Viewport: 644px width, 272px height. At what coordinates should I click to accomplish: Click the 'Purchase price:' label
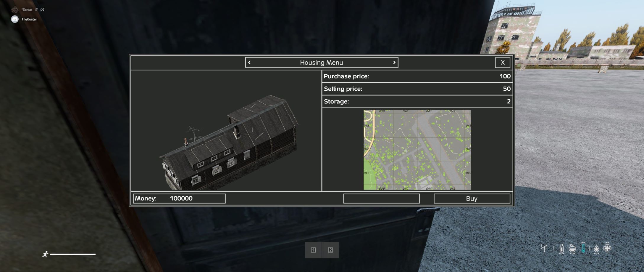(346, 76)
